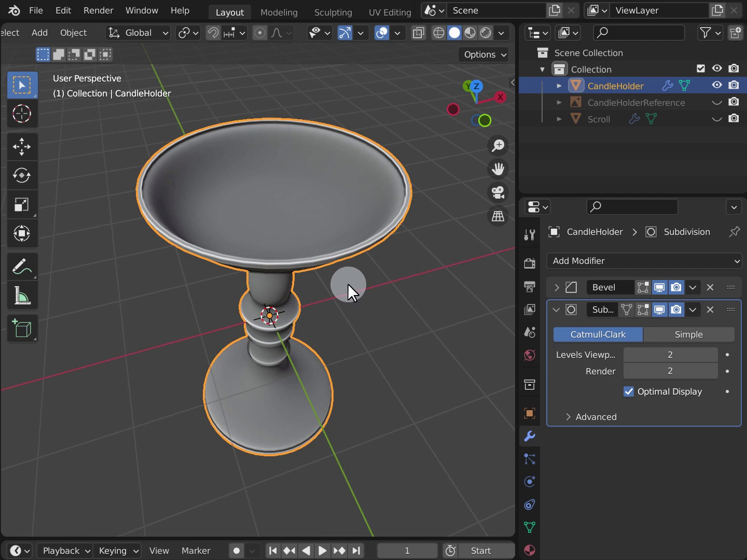The width and height of the screenshot is (747, 560).
Task: Hide CandleHolder in viewport via eye icon
Action: 717,85
